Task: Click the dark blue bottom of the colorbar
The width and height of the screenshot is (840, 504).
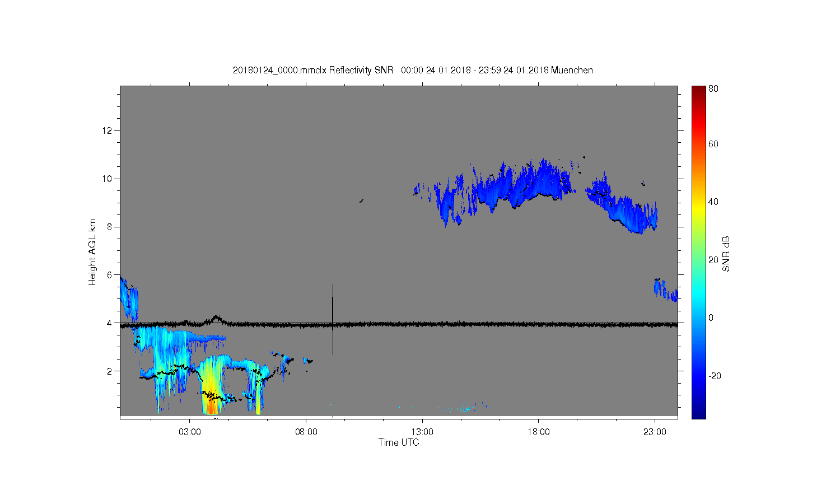Action: [698, 413]
